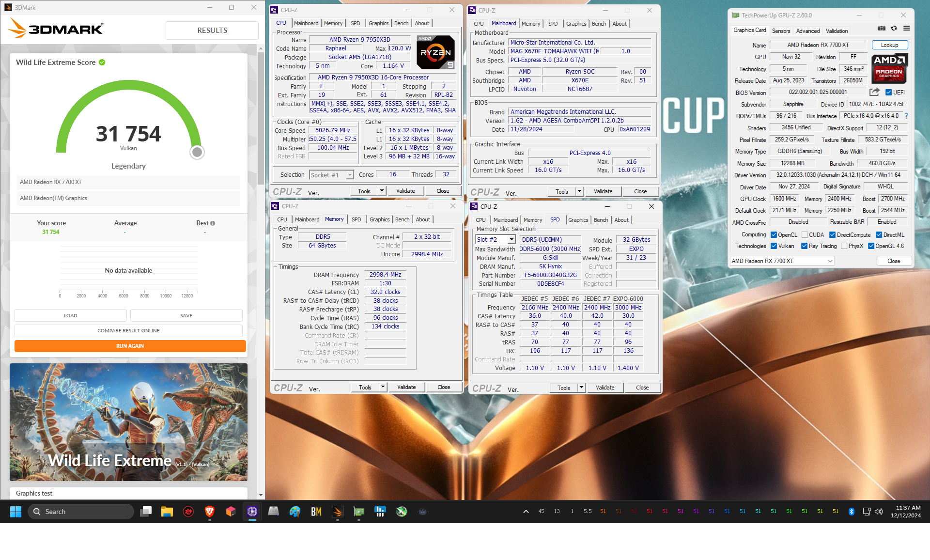Click the GPU-Z refresh icon
Viewport: 930px width, 560px height.
[x=894, y=29]
